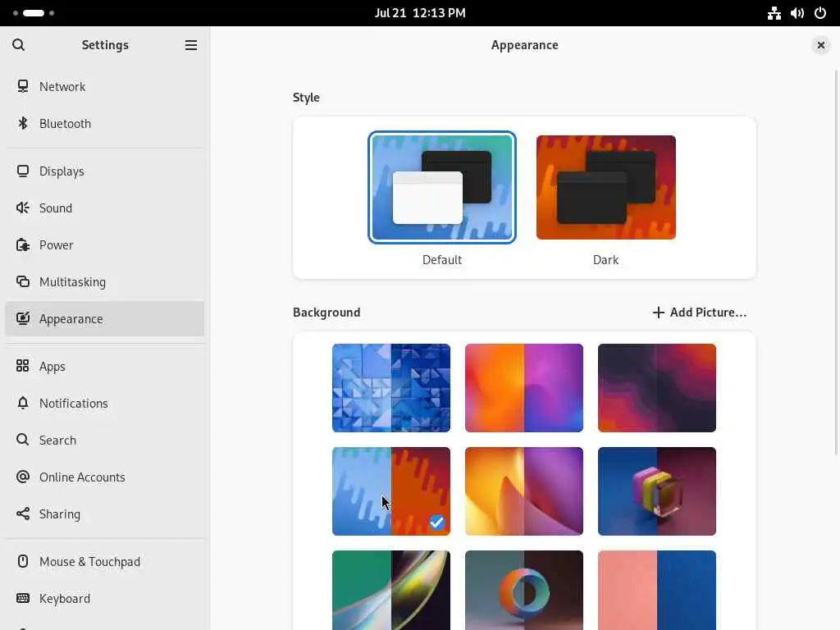Click the Online Accounts at-sign icon
Screen dimensions: 840x630
coord(22,477)
